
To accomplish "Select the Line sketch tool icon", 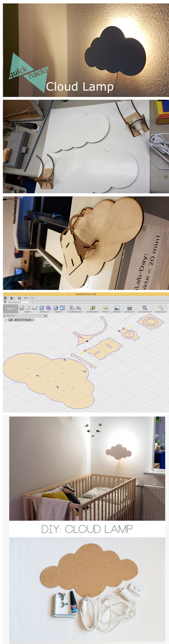I will [28, 308].
